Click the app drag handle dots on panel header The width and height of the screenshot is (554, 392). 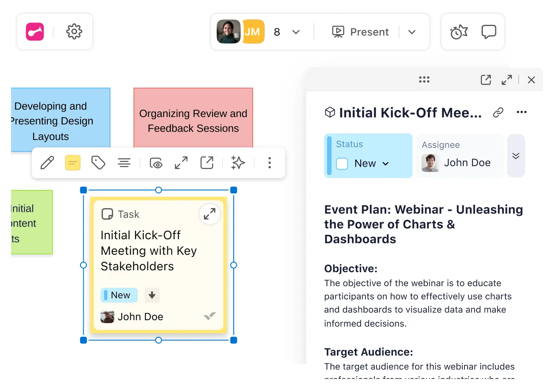tap(424, 79)
